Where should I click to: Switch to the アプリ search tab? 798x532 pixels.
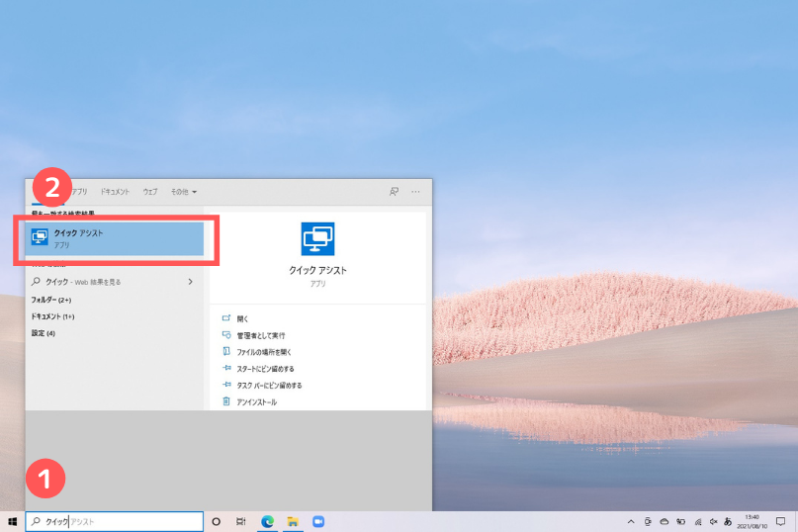click(x=79, y=192)
